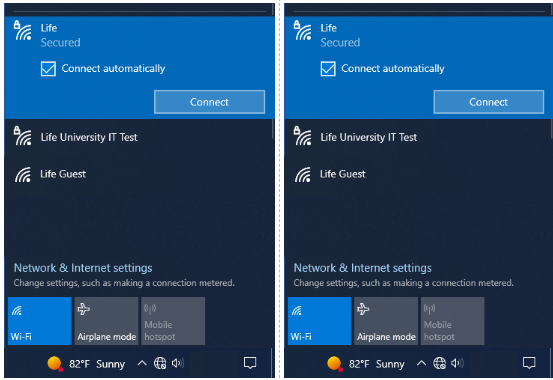Open weather widget 82°F Sunny on left taskbar
Image resolution: width=553 pixels, height=380 pixels.
point(86,363)
